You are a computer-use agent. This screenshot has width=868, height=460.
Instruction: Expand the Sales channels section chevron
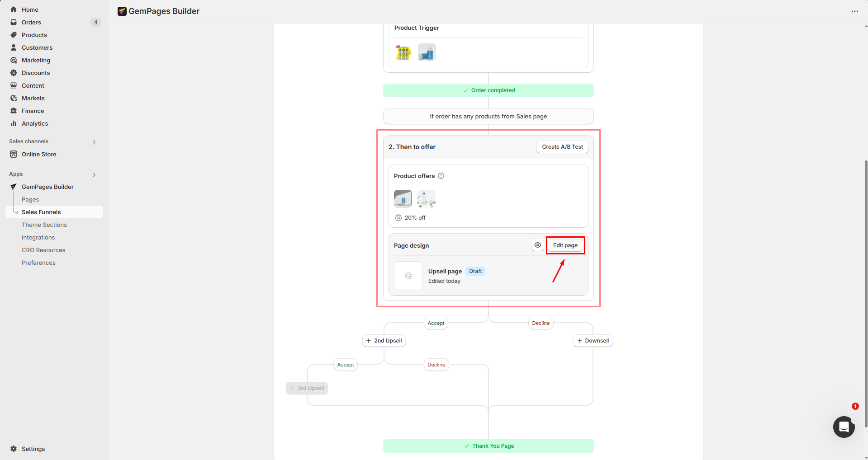click(x=94, y=142)
